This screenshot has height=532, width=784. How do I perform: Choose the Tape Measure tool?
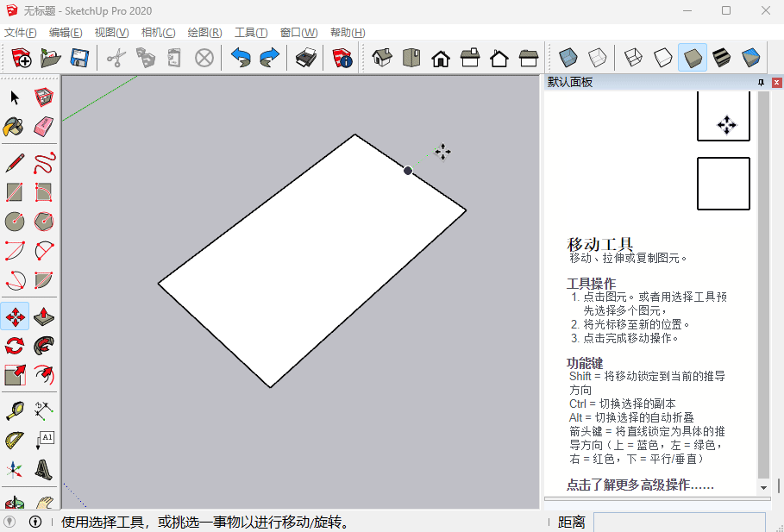(15, 410)
